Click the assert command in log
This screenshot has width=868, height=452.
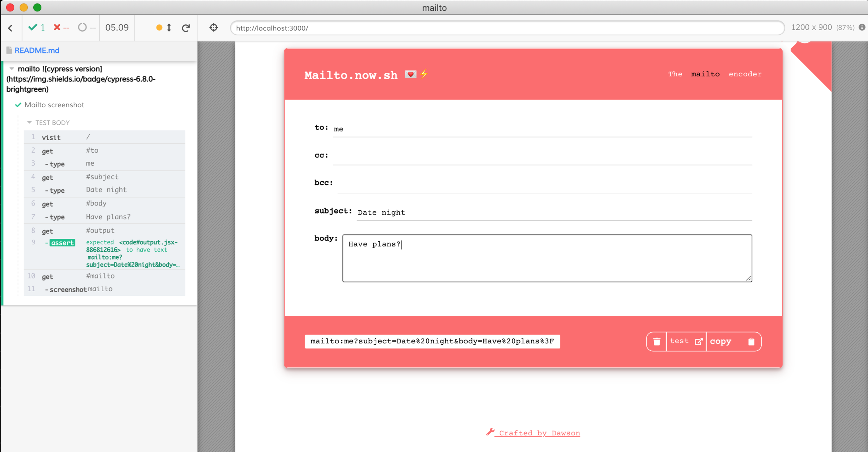point(62,243)
